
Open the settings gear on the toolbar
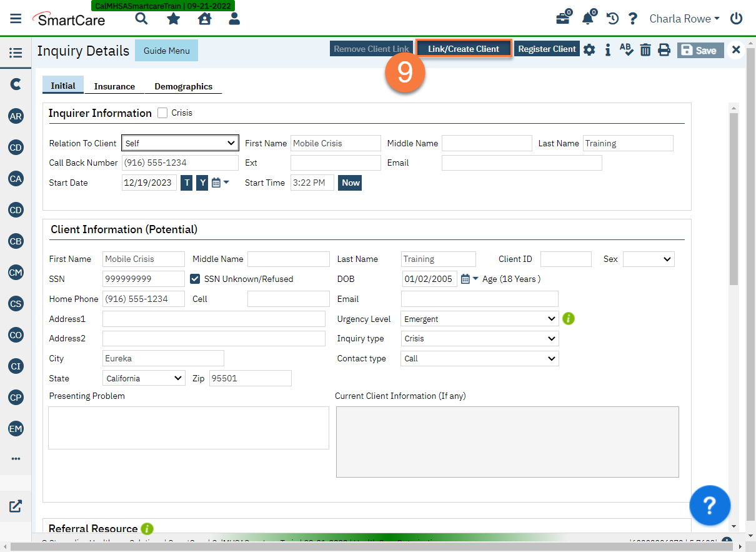pyautogui.click(x=589, y=49)
